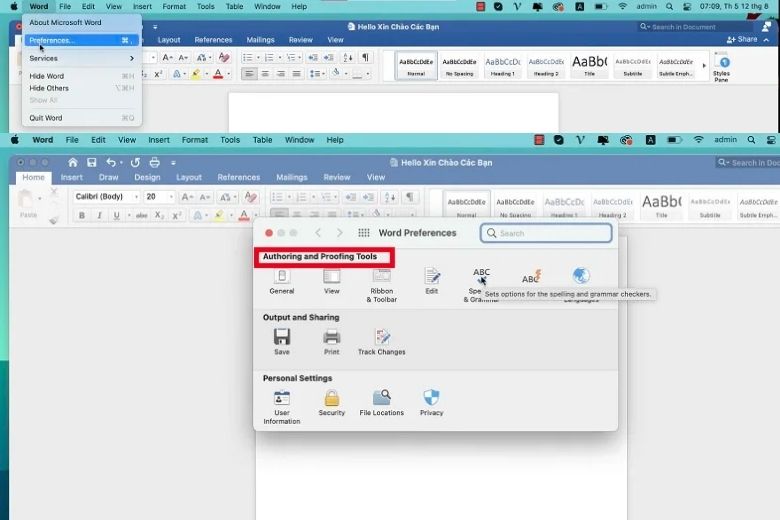
Task: Go back with left arrow in Word Preferences
Action: click(318, 233)
